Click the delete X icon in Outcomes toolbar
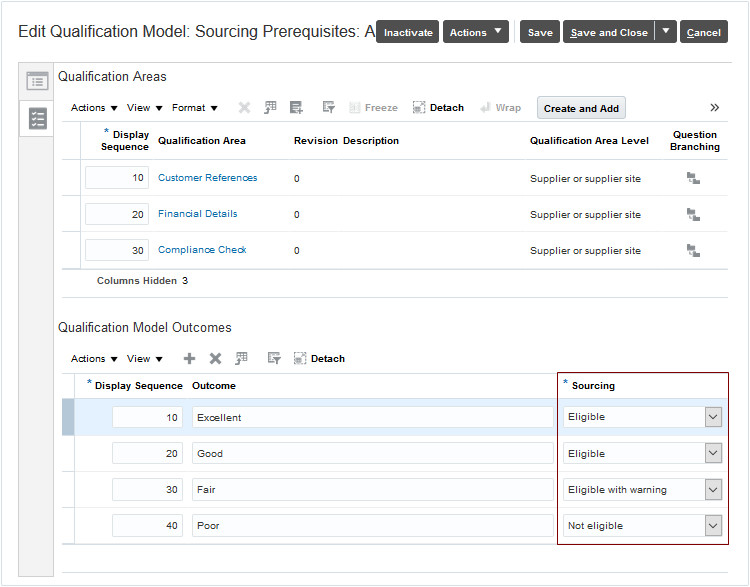 click(x=215, y=358)
